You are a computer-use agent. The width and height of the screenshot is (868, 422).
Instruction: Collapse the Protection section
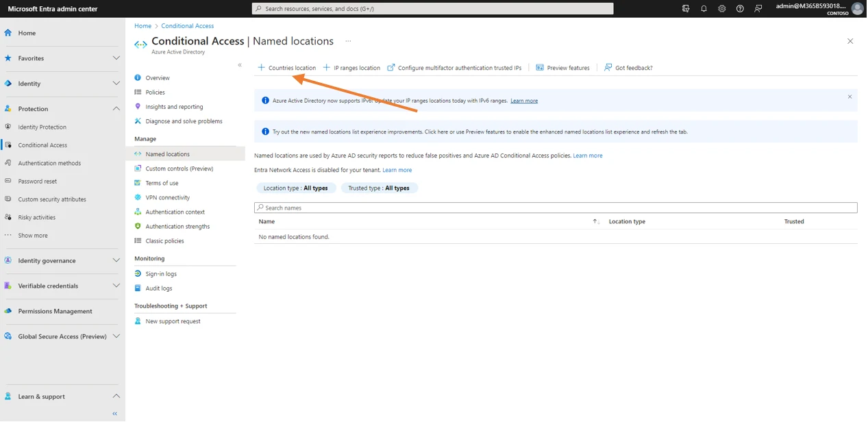[116, 109]
